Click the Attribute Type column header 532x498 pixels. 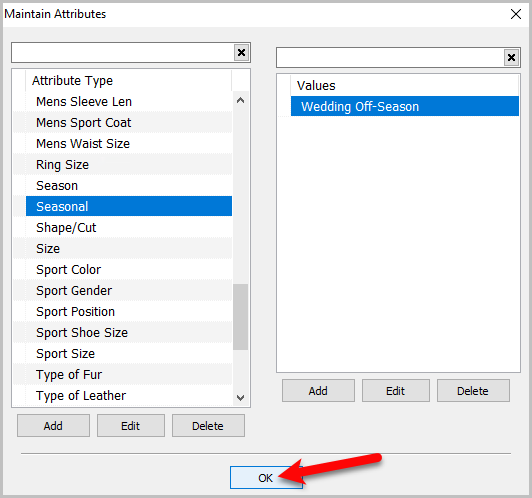point(129,81)
